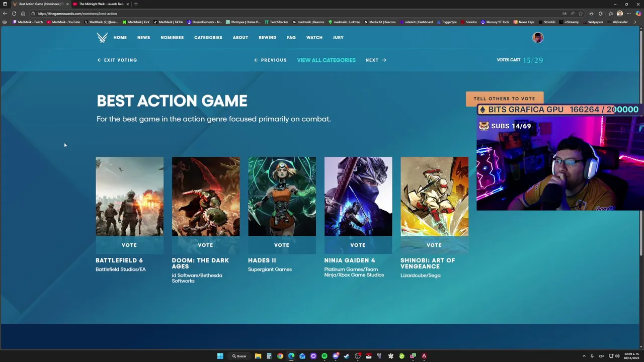Open the browser Home button

click(x=23, y=14)
